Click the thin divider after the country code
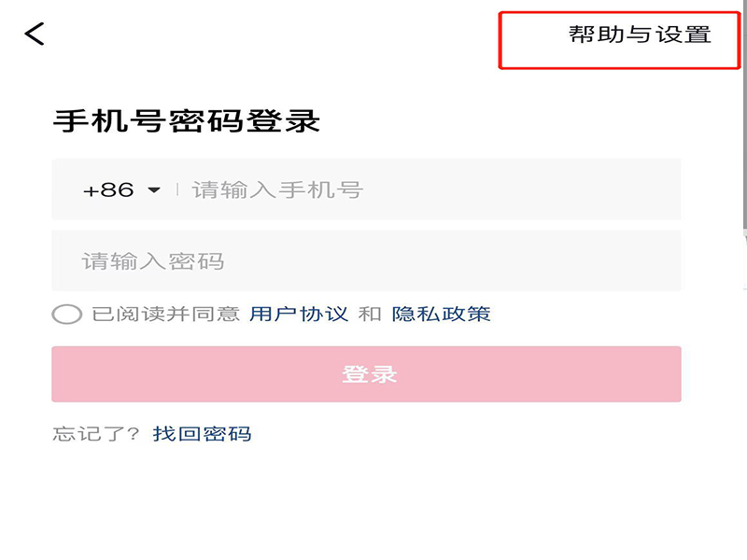 coord(177,189)
